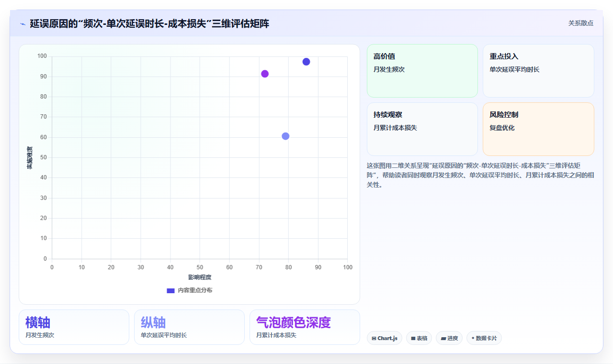
Task: Toggle the 内容重点分布 legend color box
Action: 170,290
